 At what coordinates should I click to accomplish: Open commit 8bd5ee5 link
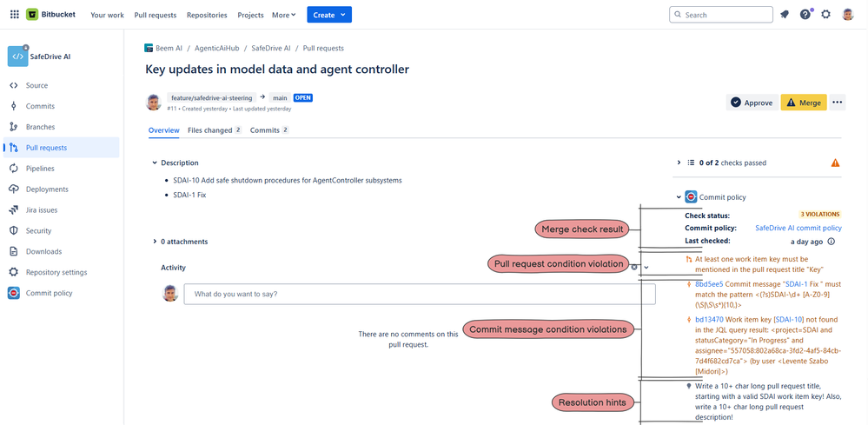coord(709,284)
